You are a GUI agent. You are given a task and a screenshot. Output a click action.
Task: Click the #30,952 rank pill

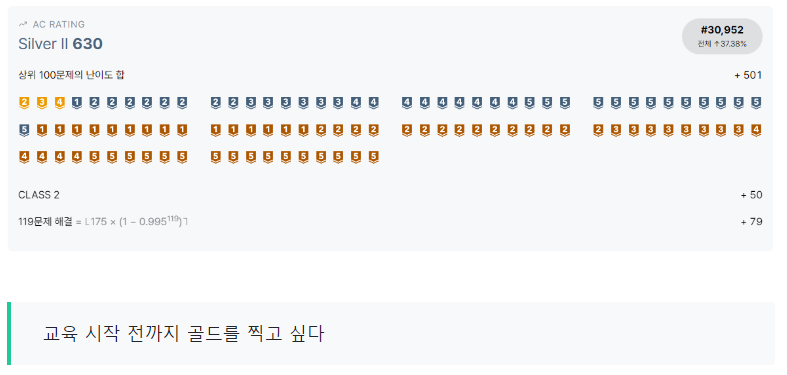[722, 36]
